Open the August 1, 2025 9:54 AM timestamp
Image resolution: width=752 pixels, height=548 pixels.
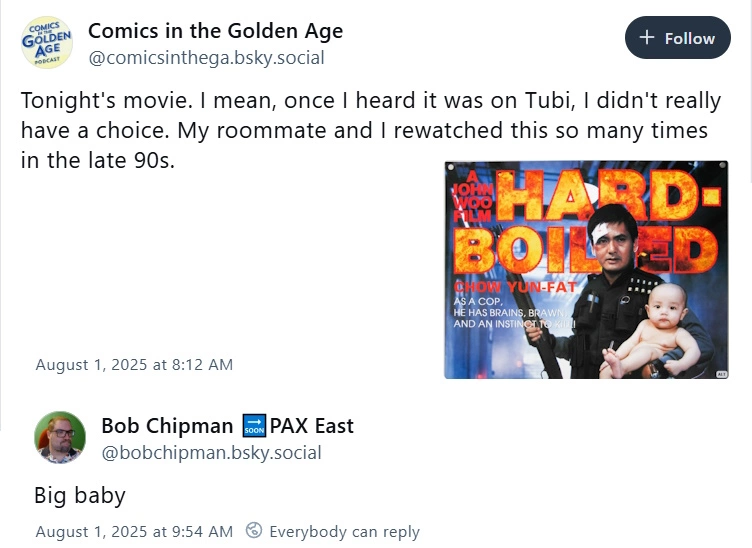134,532
